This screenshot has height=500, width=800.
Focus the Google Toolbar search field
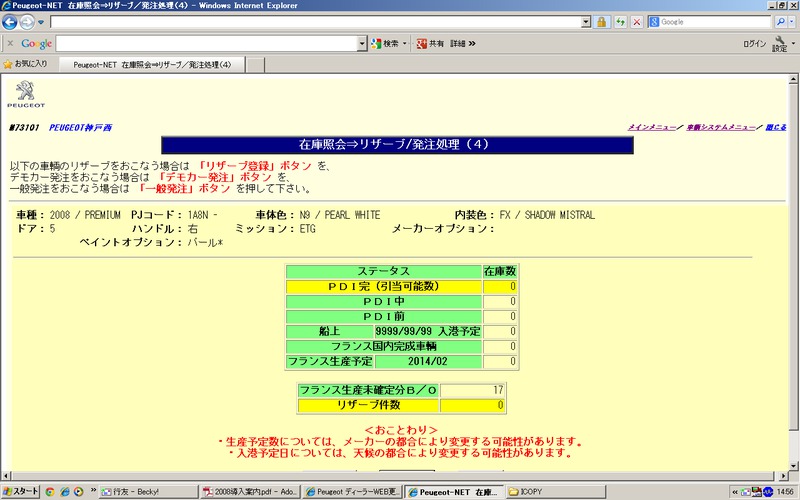click(207, 44)
